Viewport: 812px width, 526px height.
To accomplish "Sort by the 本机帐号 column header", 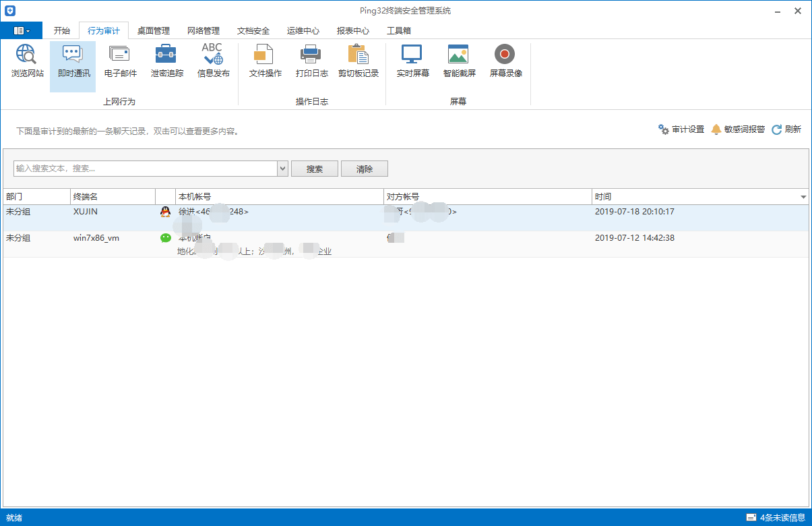I will pos(280,197).
